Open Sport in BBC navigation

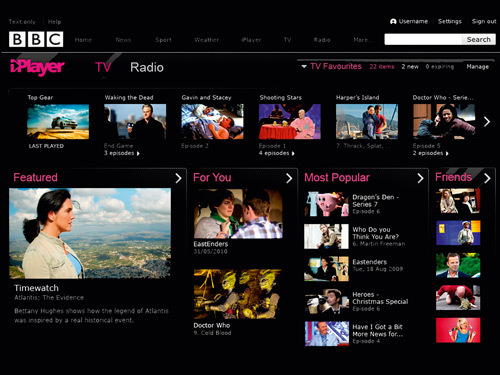point(163,40)
